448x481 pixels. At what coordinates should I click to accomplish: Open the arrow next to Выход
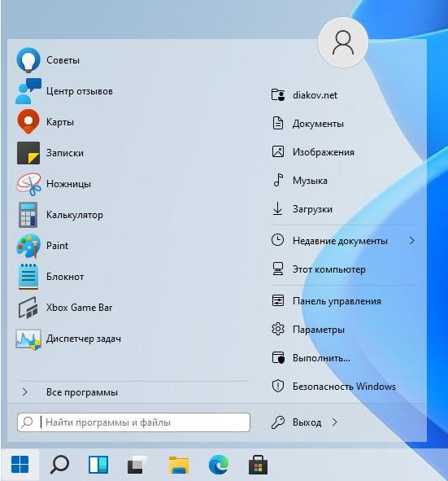(x=335, y=422)
